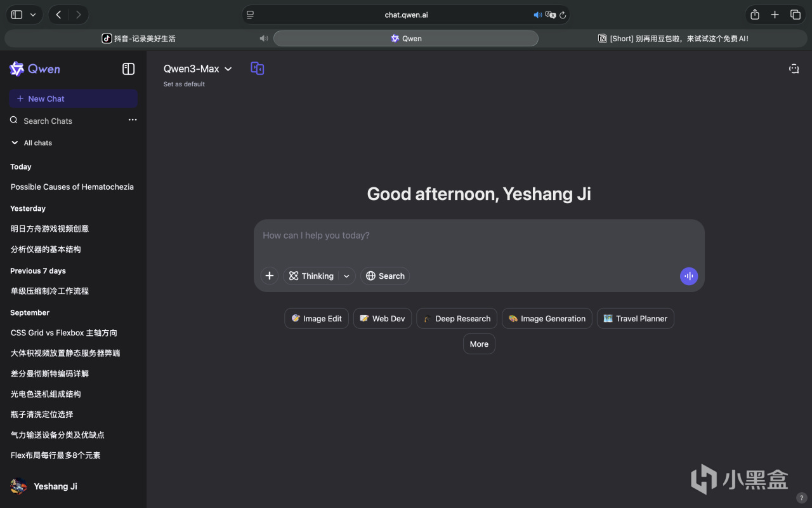Toggle the Safari sidebar button
The height and width of the screenshot is (508, 812).
click(x=17, y=15)
